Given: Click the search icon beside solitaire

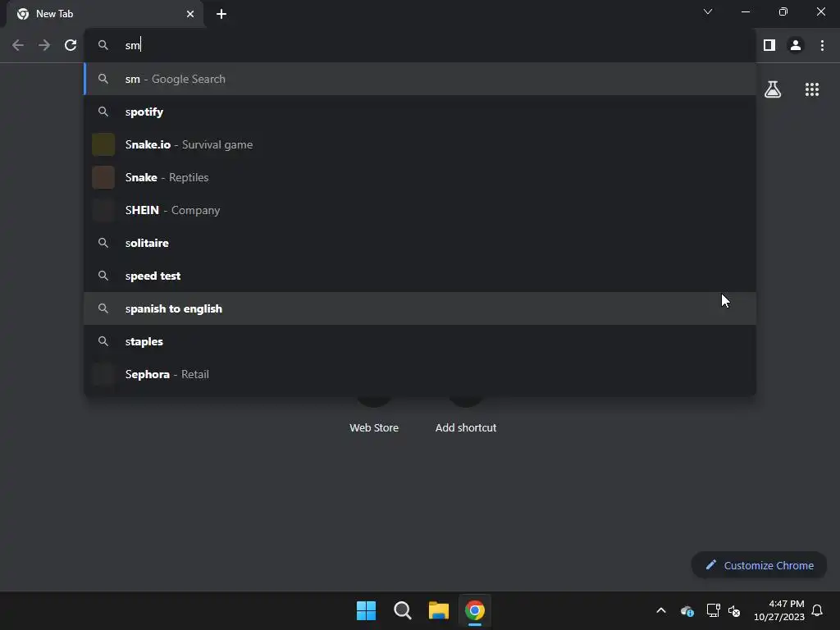Looking at the screenshot, I should (103, 243).
